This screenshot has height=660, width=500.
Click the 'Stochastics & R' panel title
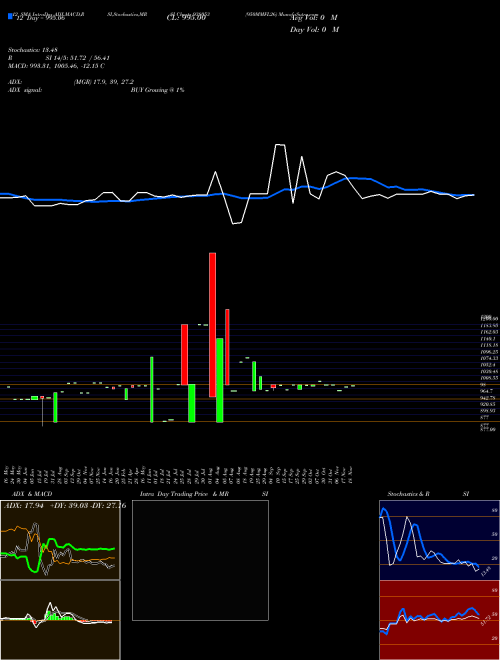click(x=409, y=494)
